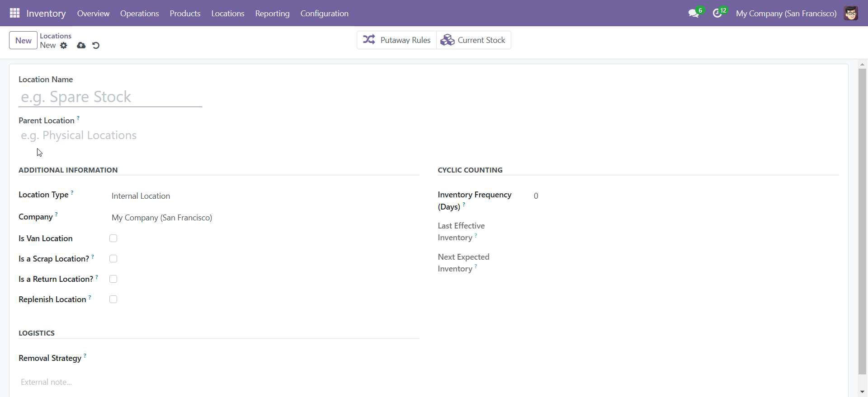This screenshot has height=397, width=868.
Task: Open the Configuration menu
Action: click(324, 14)
